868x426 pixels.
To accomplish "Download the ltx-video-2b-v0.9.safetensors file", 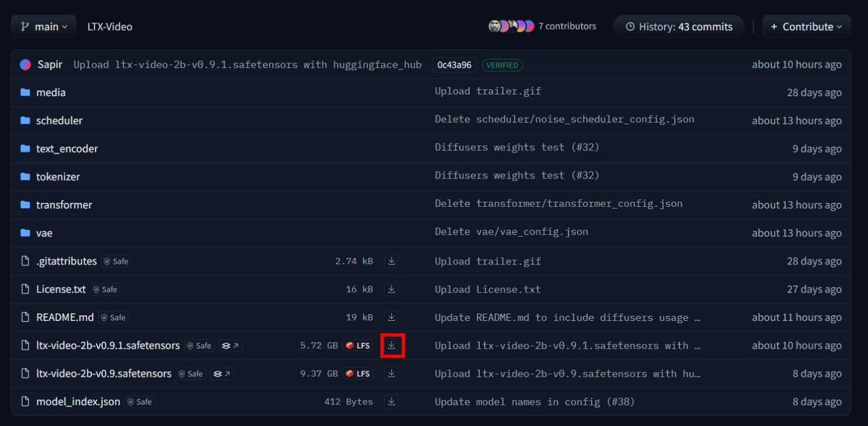I will [x=392, y=373].
